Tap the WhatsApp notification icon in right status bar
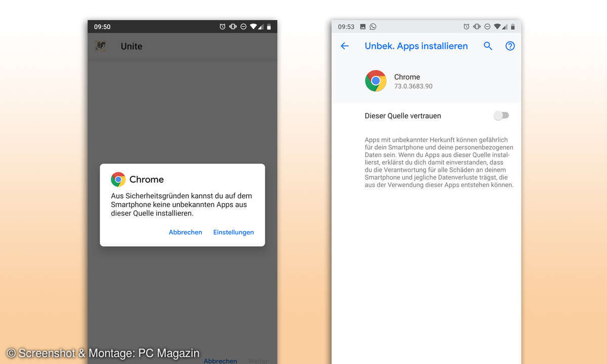Screen dimensions: 607x364 373,27
